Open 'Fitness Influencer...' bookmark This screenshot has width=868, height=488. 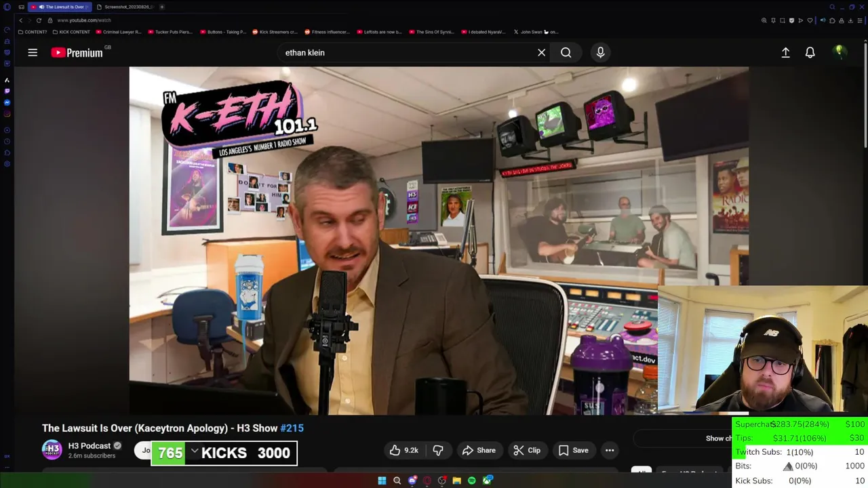point(328,32)
